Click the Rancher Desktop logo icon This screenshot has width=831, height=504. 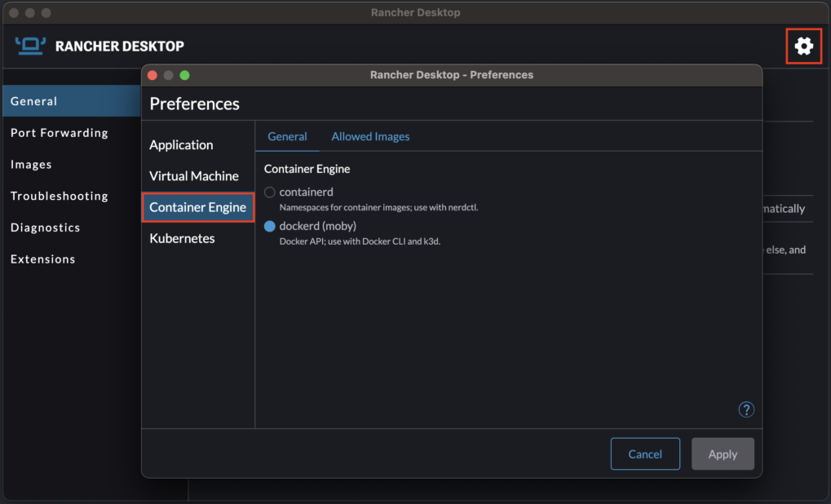coord(30,46)
